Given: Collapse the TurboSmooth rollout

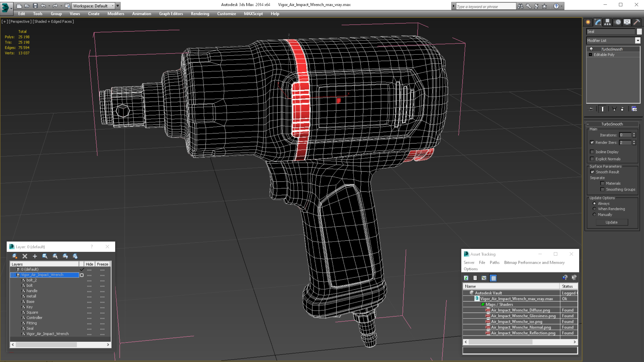Looking at the screenshot, I should [588, 124].
